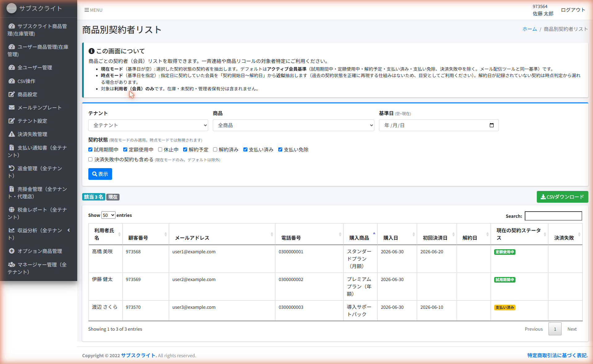Click the サブスクライト logo avatar
The image size is (593, 364).
click(11, 8)
